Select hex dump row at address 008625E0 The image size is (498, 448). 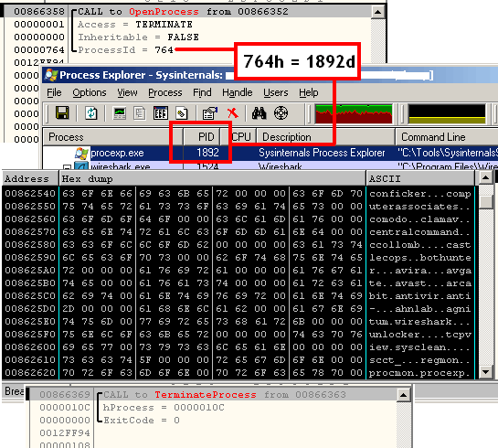coord(238,322)
